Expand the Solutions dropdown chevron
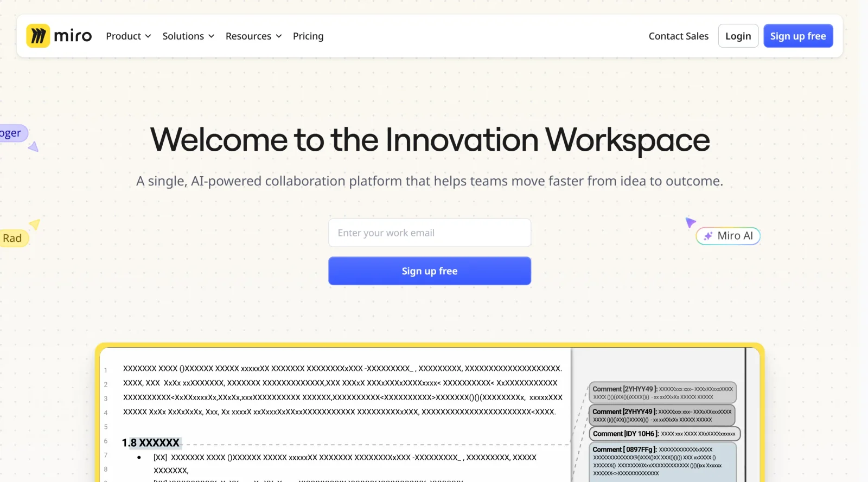This screenshot has width=868, height=482. pyautogui.click(x=212, y=36)
